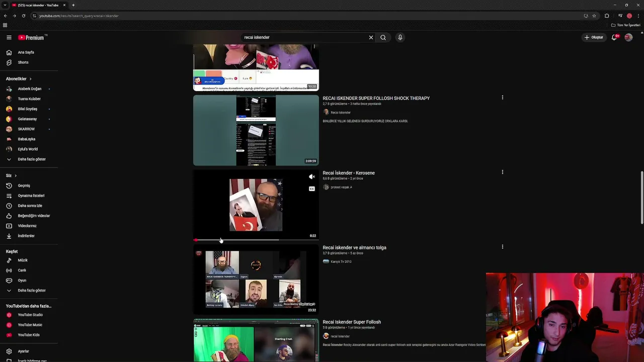Image resolution: width=644 pixels, height=362 pixels.
Task: Open the tab search dropdown arrow
Action: [5, 5]
